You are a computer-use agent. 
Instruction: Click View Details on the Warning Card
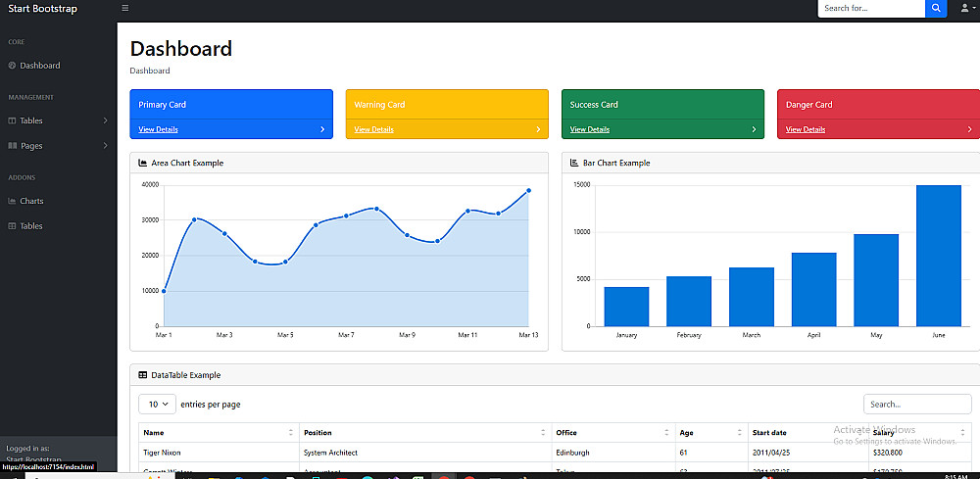click(373, 129)
